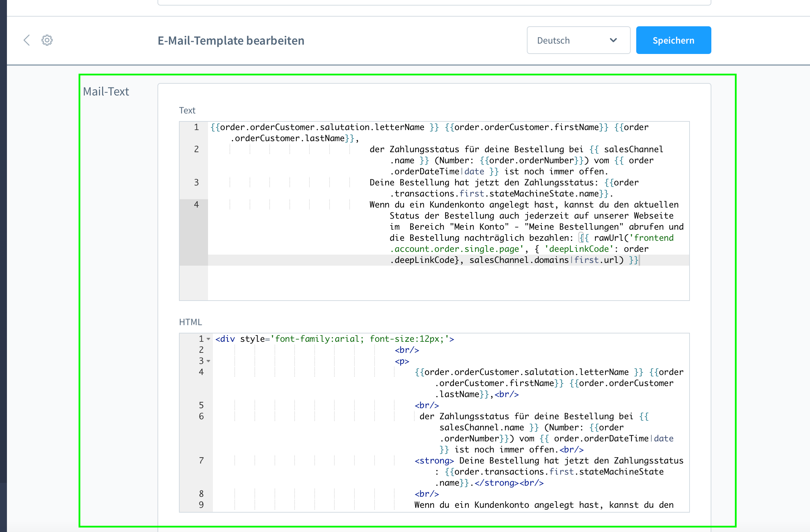The height and width of the screenshot is (532, 810).
Task: Click the '<div style=' code on HTML line 1
Action: click(x=242, y=339)
